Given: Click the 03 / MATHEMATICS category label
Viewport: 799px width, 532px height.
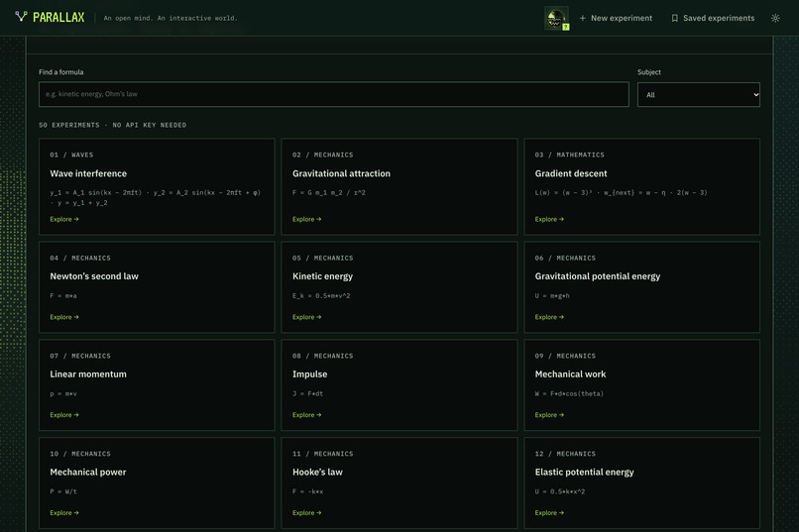Looking at the screenshot, I should (x=570, y=155).
